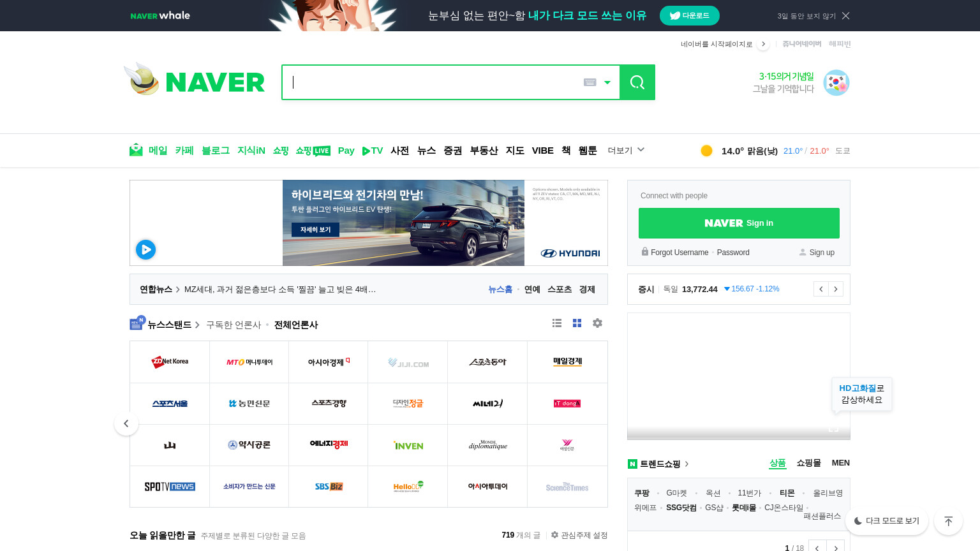Select the 구독한 언론사 tab

click(234, 325)
